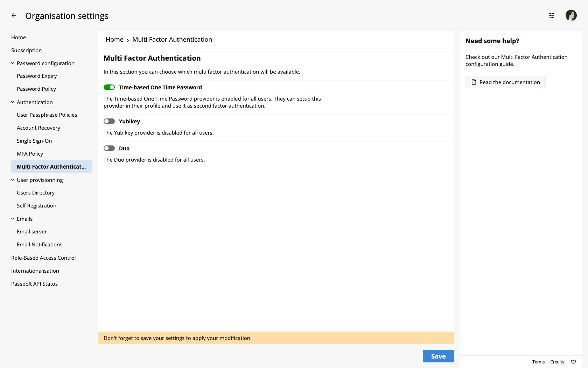Click Time-based One Time Password label
588x368 pixels.
tap(160, 87)
